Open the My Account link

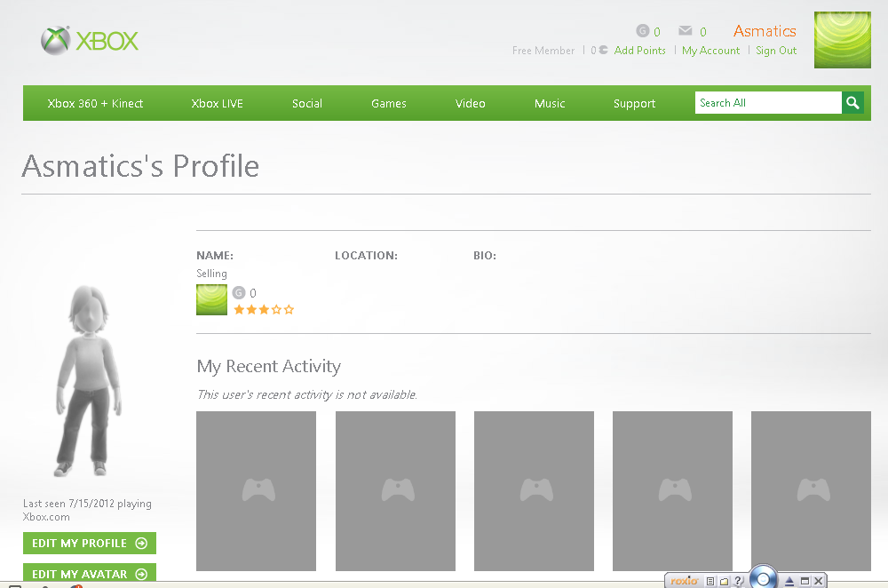[710, 51]
